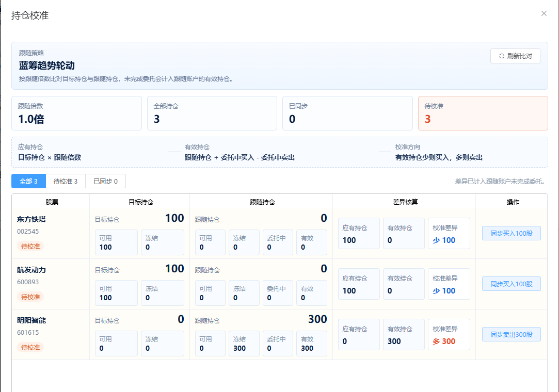Click the 待校准 summary card showing 3
Screen dimensions: 559x392
click(483, 113)
